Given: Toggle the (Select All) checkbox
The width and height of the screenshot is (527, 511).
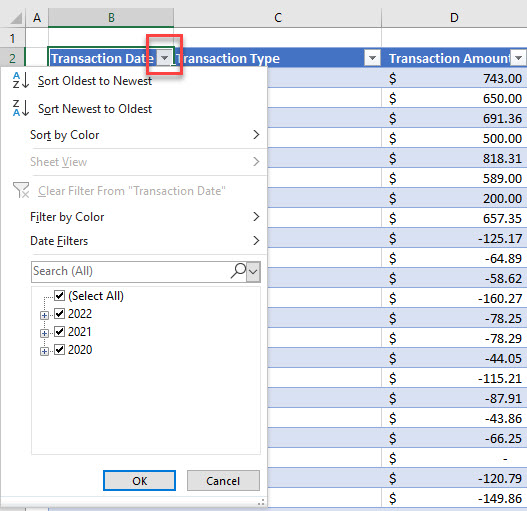Looking at the screenshot, I should point(59,296).
